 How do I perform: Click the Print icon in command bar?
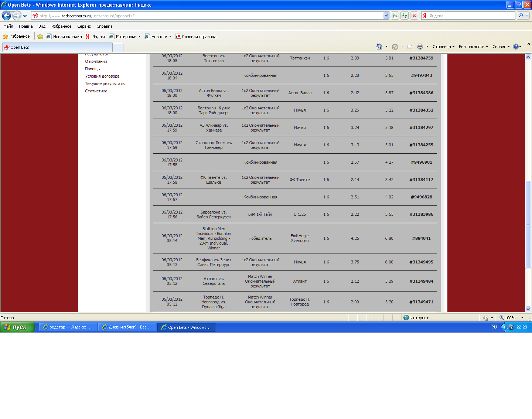point(420,47)
